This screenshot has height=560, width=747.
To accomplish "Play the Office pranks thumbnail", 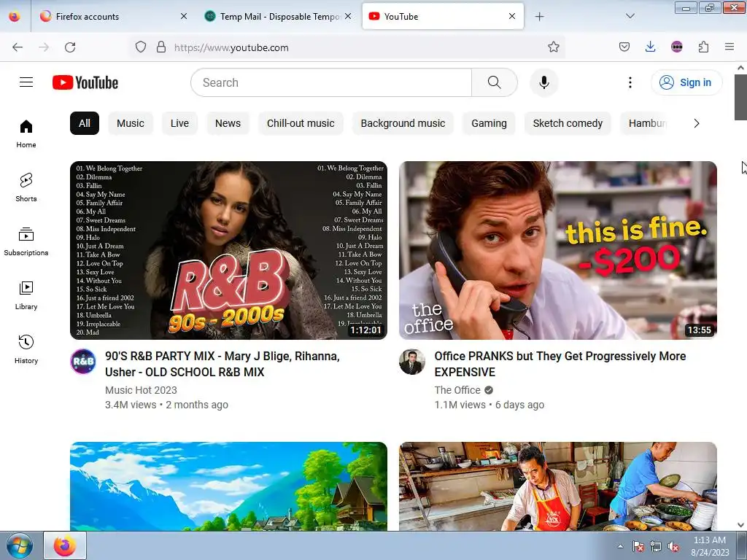I will [558, 250].
